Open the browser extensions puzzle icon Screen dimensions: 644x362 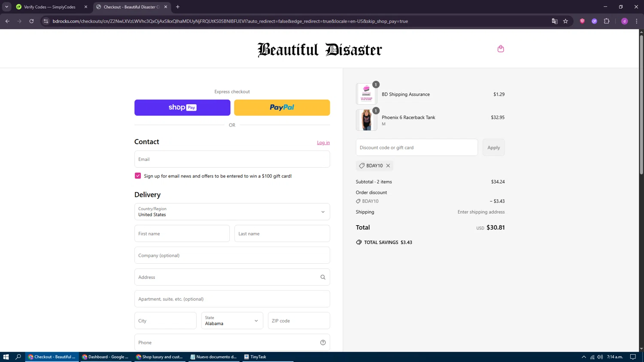click(607, 21)
